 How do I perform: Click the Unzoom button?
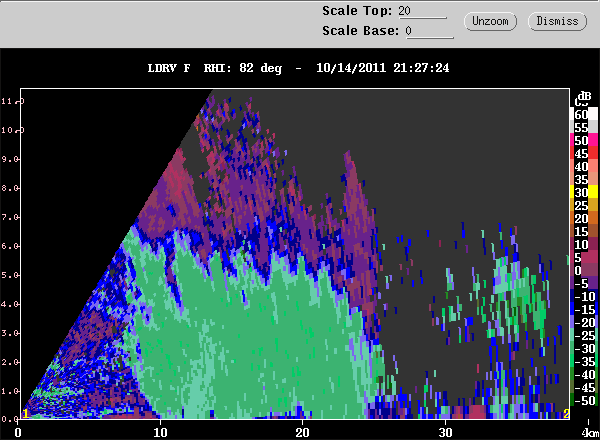(x=490, y=21)
